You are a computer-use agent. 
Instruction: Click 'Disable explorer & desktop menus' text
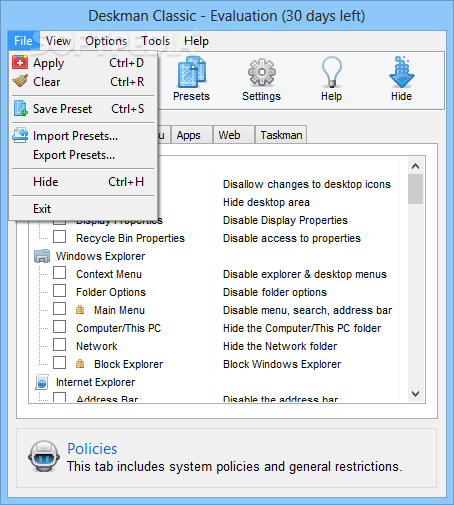click(x=305, y=274)
